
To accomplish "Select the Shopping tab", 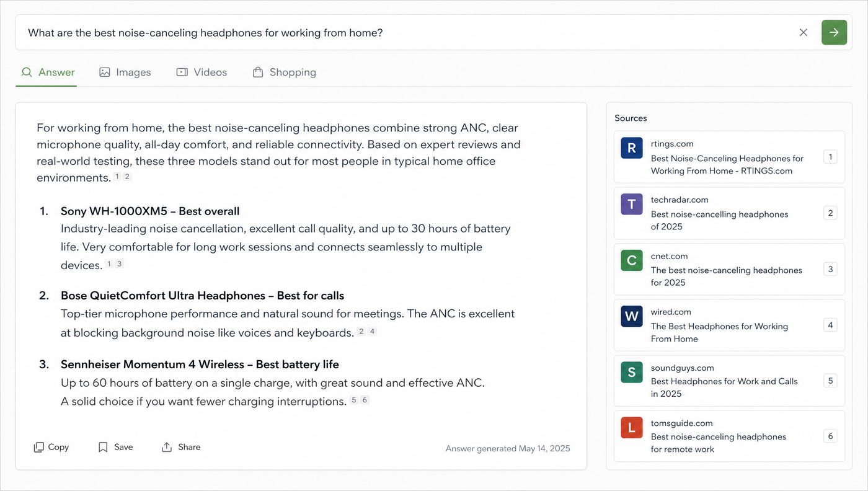I will [x=285, y=72].
